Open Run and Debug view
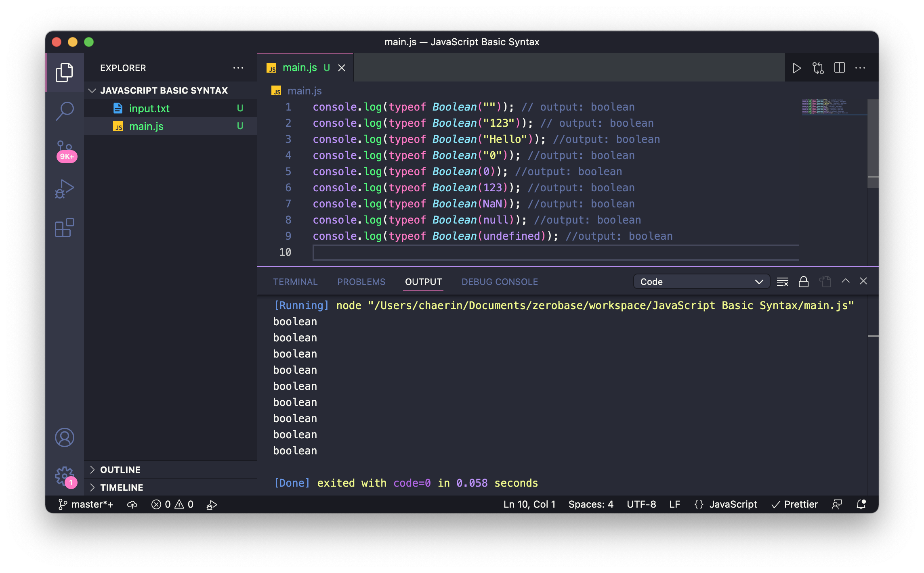924x573 pixels. [65, 189]
